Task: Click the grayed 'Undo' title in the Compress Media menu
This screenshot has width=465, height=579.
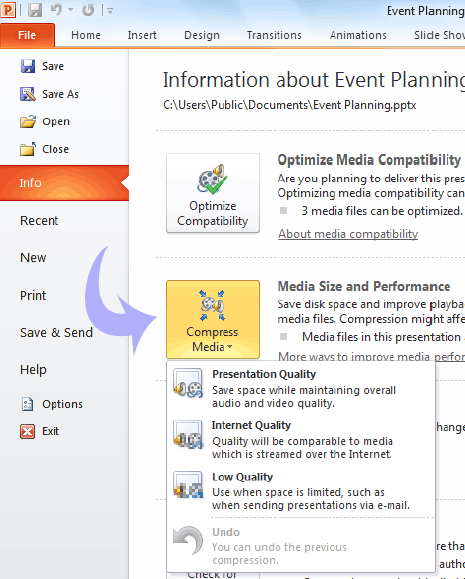Action: click(226, 532)
